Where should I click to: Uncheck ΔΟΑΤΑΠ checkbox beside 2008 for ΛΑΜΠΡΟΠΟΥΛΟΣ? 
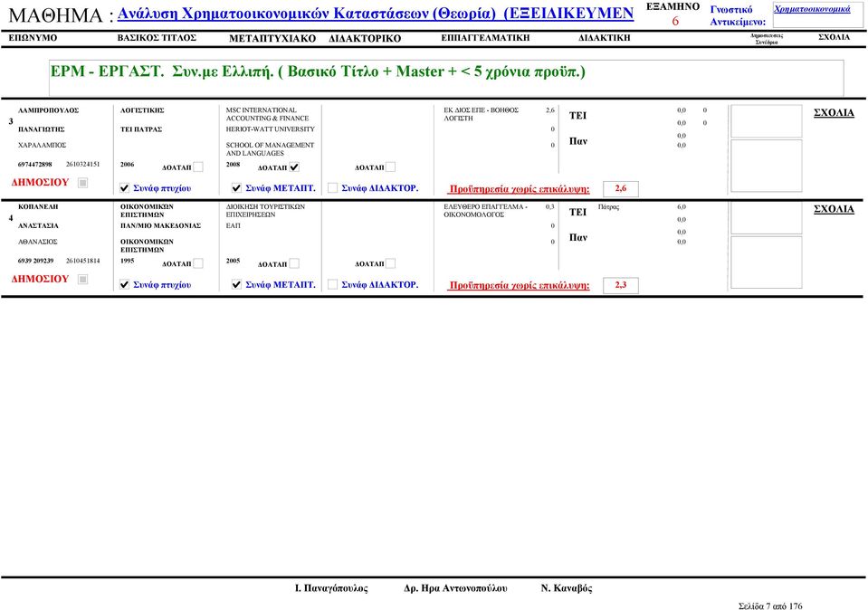pyautogui.click(x=294, y=167)
